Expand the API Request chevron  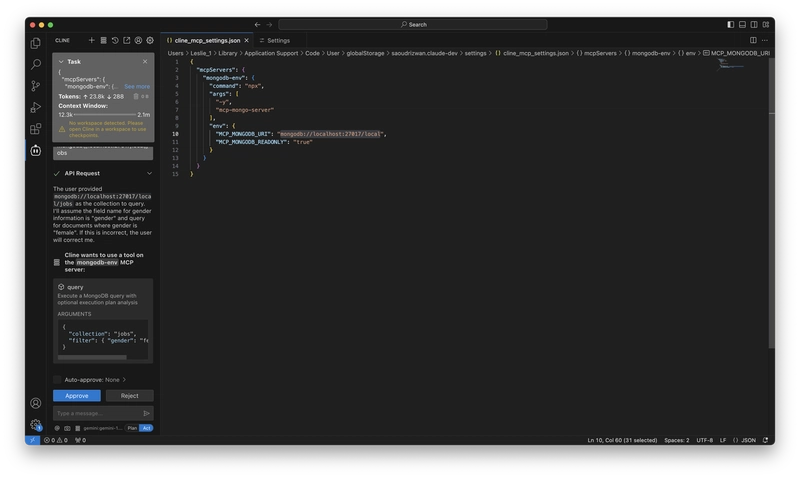pos(149,173)
